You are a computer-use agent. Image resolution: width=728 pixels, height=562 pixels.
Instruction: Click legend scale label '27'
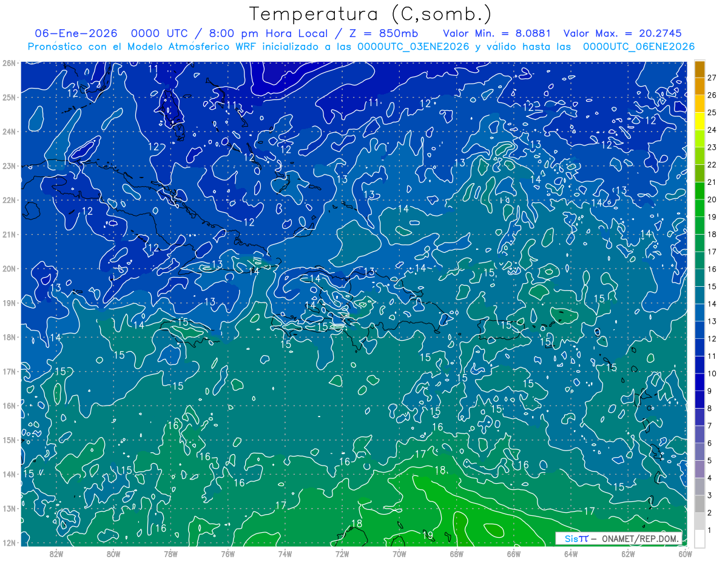(x=712, y=78)
